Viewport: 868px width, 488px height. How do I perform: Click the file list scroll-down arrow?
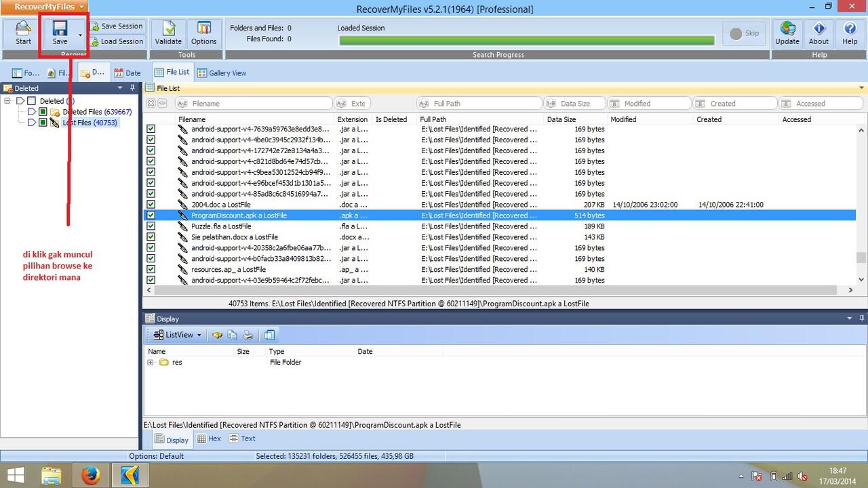click(861, 279)
